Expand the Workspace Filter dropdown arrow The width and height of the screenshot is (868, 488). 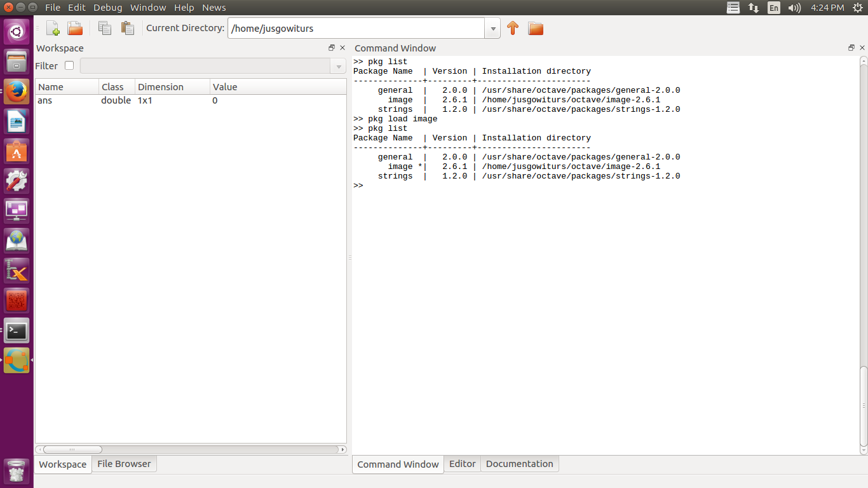pos(339,66)
